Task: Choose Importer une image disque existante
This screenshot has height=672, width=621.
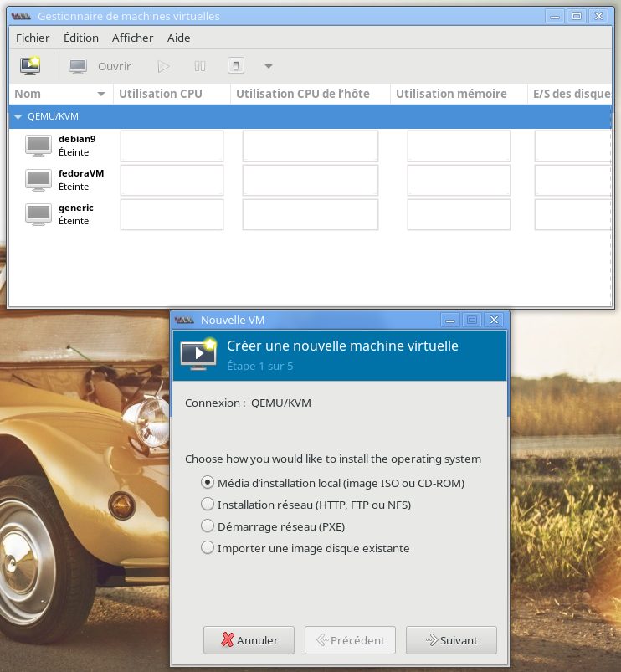Action: click(208, 548)
